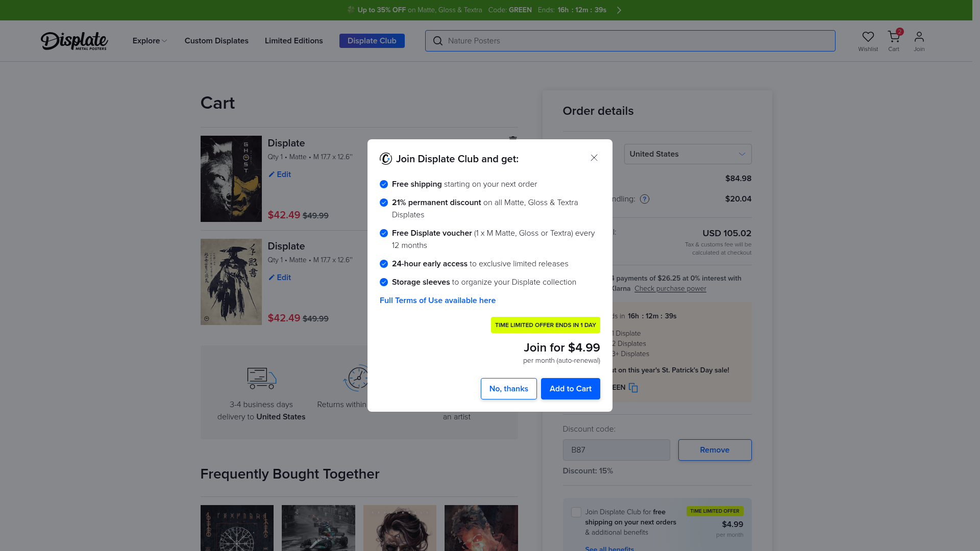The width and height of the screenshot is (980, 551).
Task: Open the United States country dropdown
Action: point(687,154)
